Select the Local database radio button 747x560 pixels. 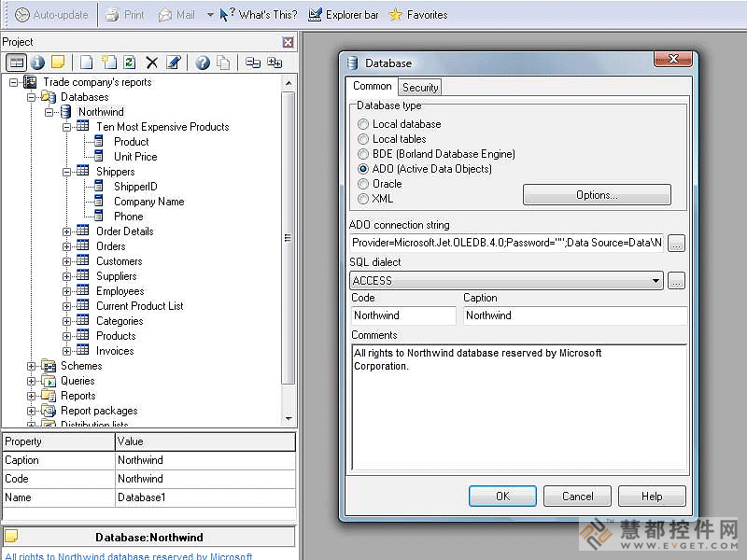pyautogui.click(x=363, y=124)
